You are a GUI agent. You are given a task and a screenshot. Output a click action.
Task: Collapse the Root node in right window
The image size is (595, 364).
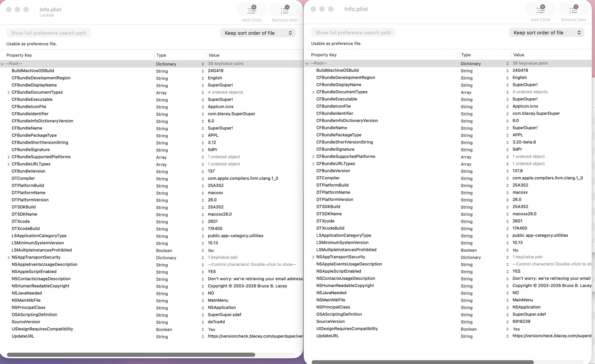pyautogui.click(x=307, y=63)
